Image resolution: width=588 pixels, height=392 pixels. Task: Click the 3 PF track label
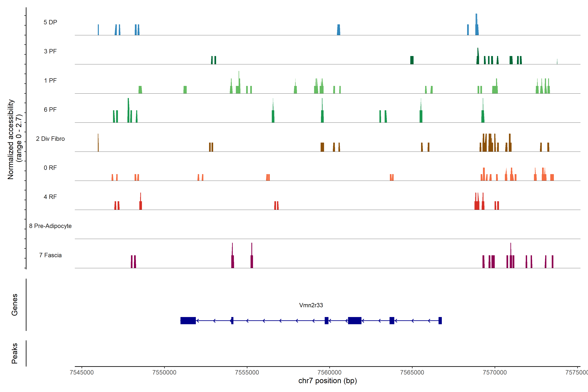click(50, 51)
